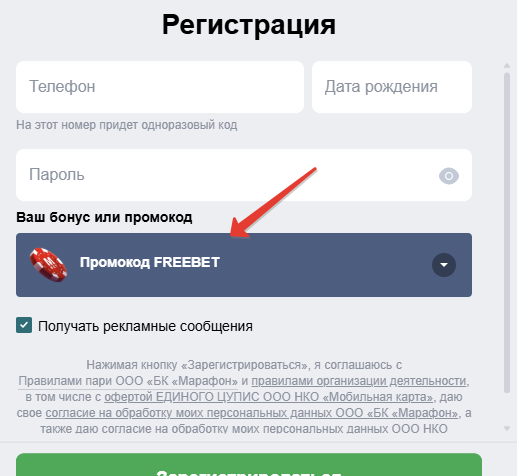Viewport: 517px width, 476px height.
Task: Open правилами организации деятельности link
Action: pos(359,381)
